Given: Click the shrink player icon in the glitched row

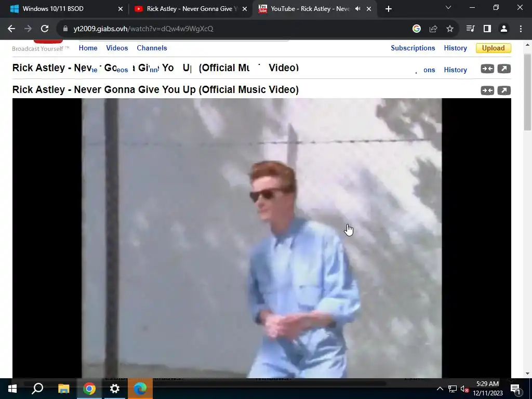Looking at the screenshot, I should click(487, 69).
